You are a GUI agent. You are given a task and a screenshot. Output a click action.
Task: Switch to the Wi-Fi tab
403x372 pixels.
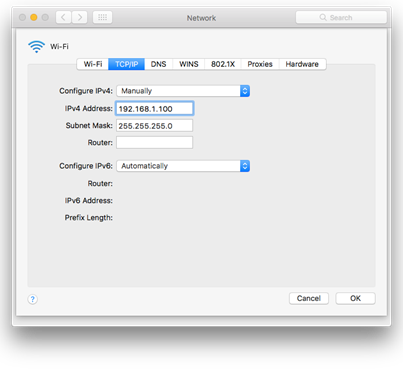tap(93, 64)
